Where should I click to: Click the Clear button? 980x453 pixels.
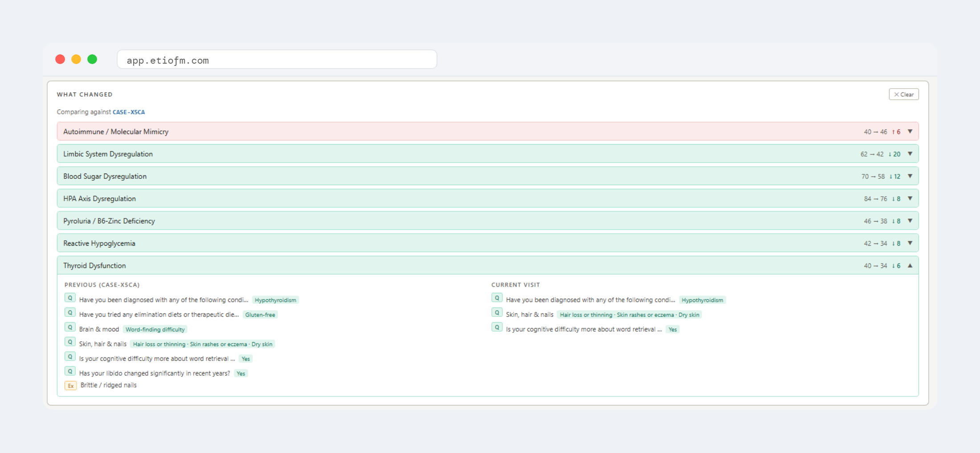click(904, 94)
